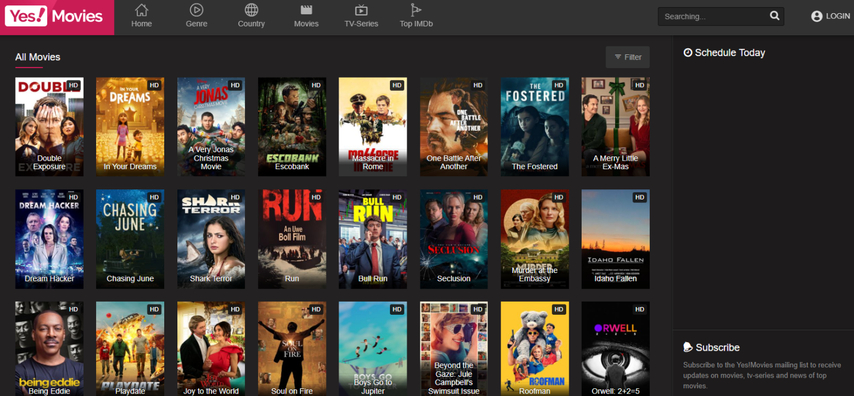Click the Schedule Today clock icon
Viewport: 854px width, 396px height.
point(688,53)
